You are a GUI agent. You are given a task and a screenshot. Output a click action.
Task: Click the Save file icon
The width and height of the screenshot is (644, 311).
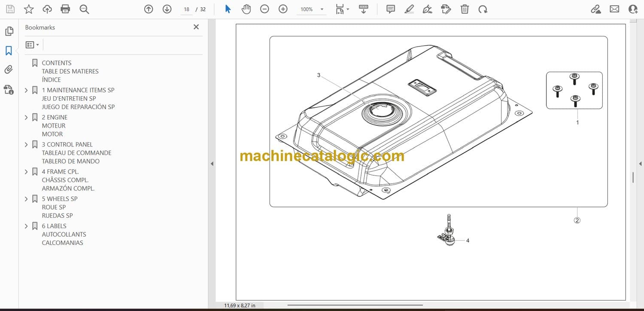[x=10, y=9]
